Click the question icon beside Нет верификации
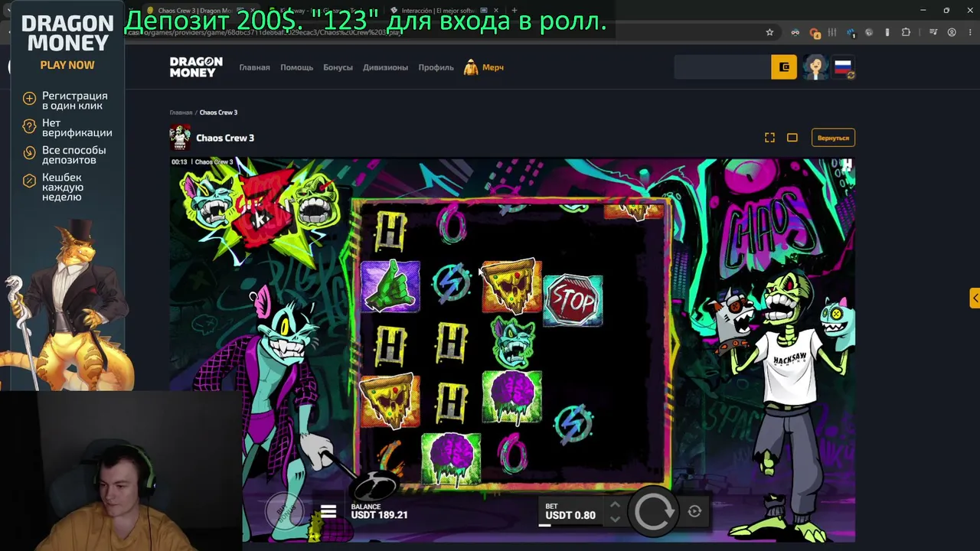The image size is (980, 551). point(29,126)
